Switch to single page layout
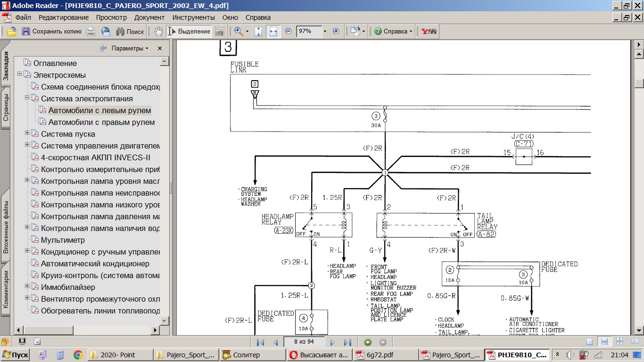 point(589,342)
